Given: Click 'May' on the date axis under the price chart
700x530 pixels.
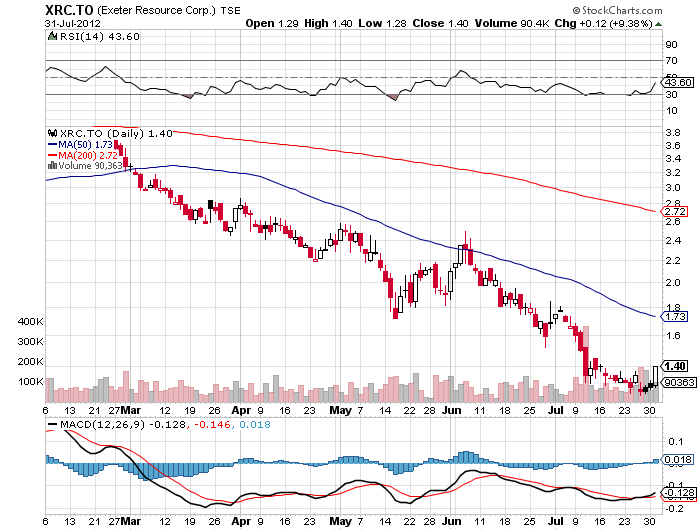Looking at the screenshot, I should (x=341, y=410).
